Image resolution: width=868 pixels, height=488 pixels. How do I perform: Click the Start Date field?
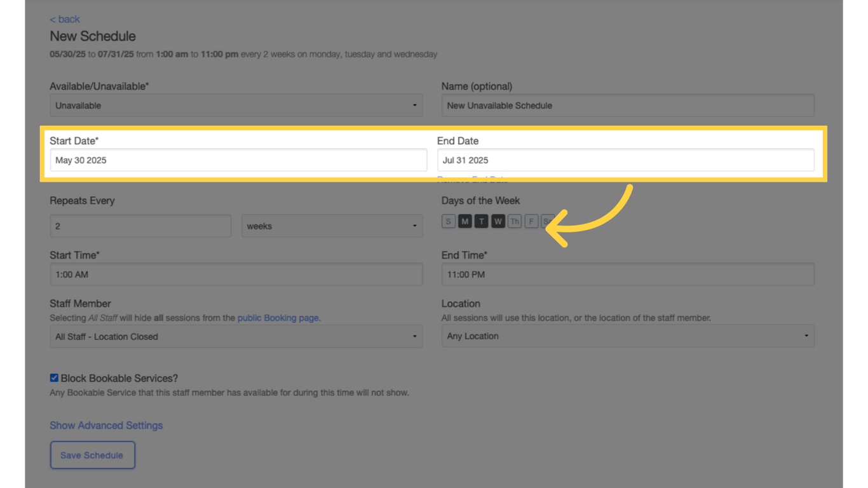238,160
